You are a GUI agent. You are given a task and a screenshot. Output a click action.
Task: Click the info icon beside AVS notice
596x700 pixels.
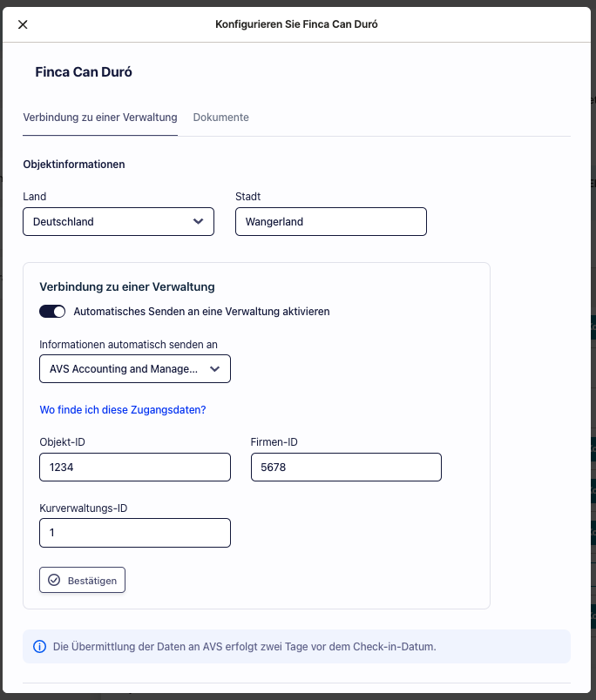(40, 646)
